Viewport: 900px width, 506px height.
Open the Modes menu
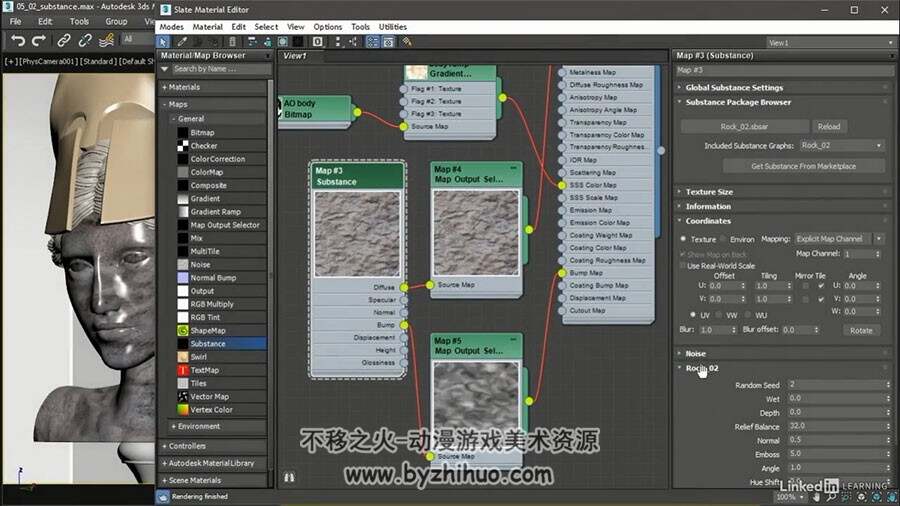(x=172, y=27)
